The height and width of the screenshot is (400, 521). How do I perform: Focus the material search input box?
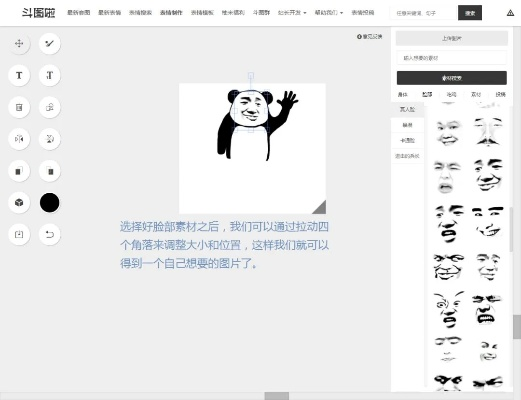[x=452, y=58]
